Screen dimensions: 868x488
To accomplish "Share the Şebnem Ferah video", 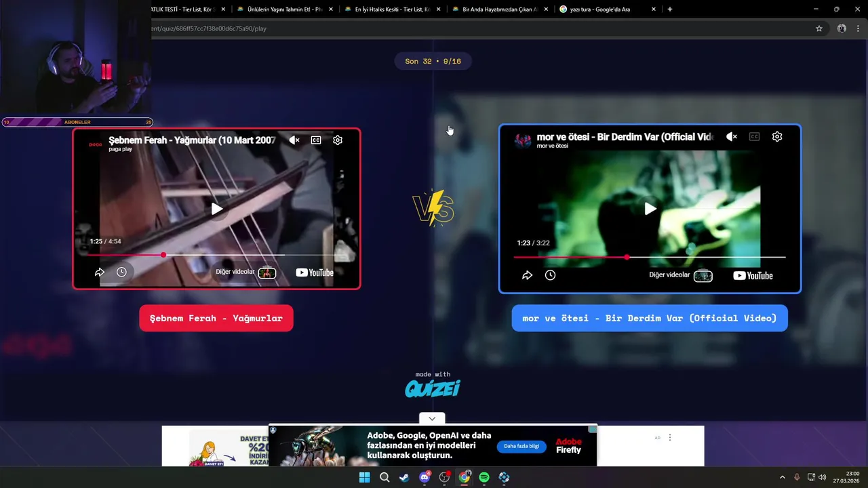I will click(x=100, y=272).
